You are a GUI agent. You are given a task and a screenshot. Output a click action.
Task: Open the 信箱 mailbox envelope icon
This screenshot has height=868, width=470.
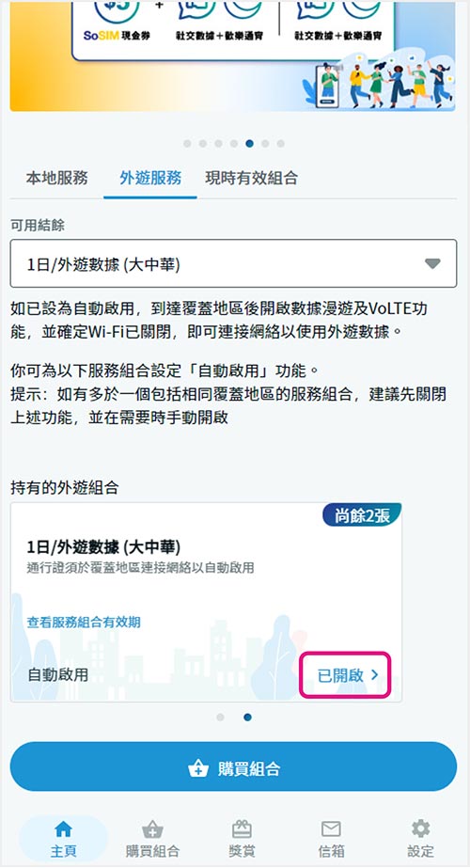point(331,829)
